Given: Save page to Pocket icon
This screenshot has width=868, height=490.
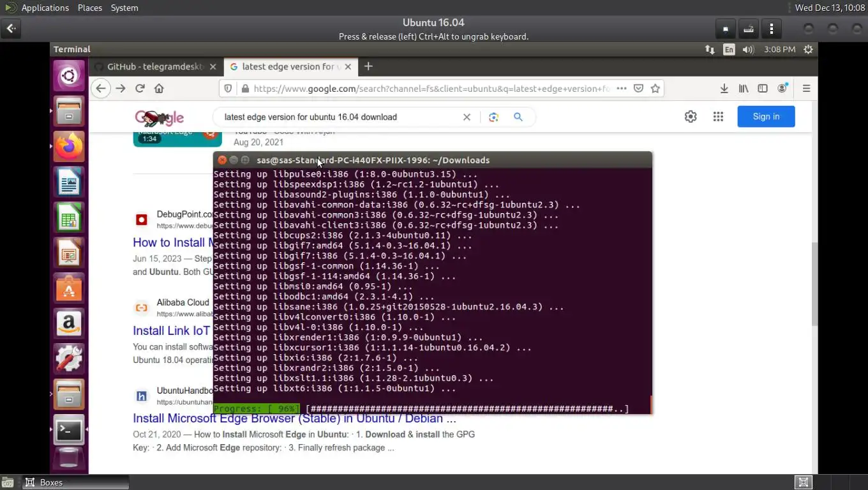Looking at the screenshot, I should click(x=638, y=89).
